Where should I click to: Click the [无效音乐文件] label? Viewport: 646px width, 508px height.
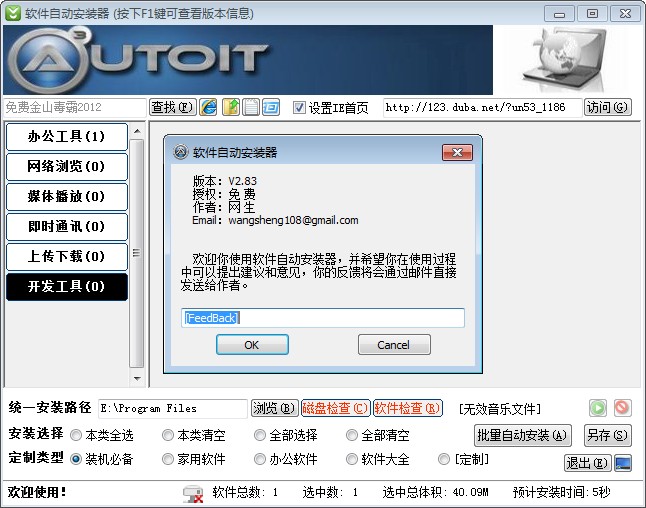[499, 409]
